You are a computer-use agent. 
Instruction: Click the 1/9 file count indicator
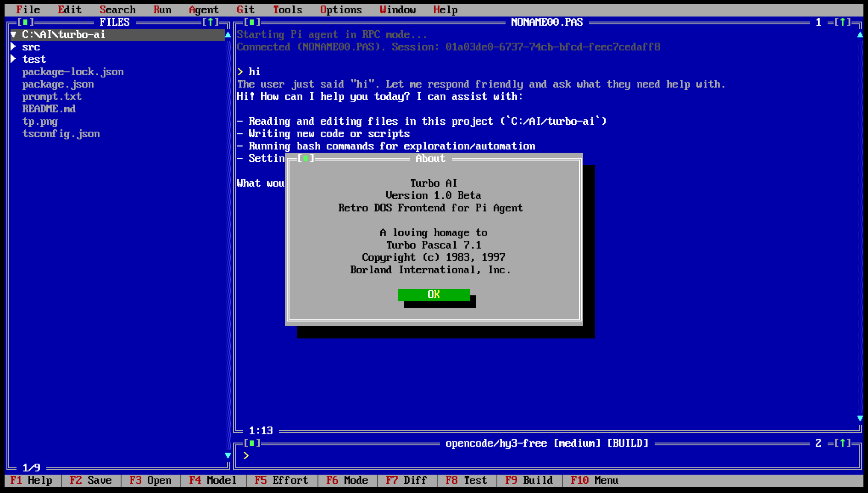31,468
